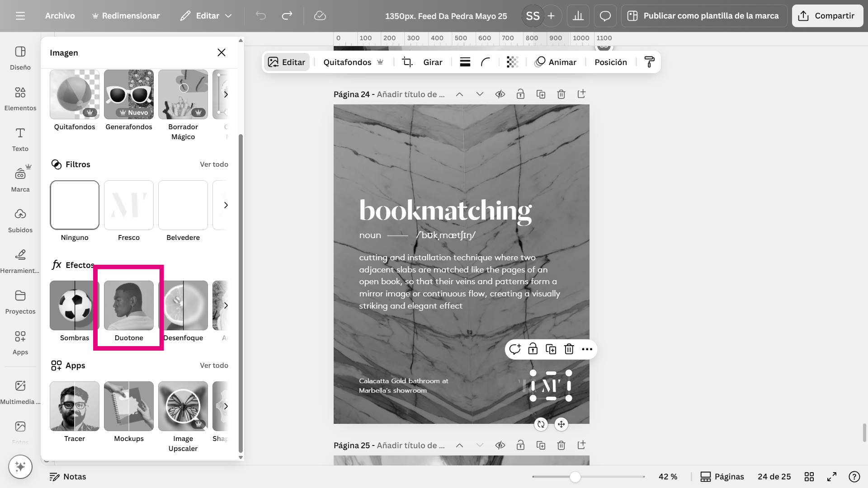Click the corner rounding icon
This screenshot has height=488, width=868.
tap(486, 62)
